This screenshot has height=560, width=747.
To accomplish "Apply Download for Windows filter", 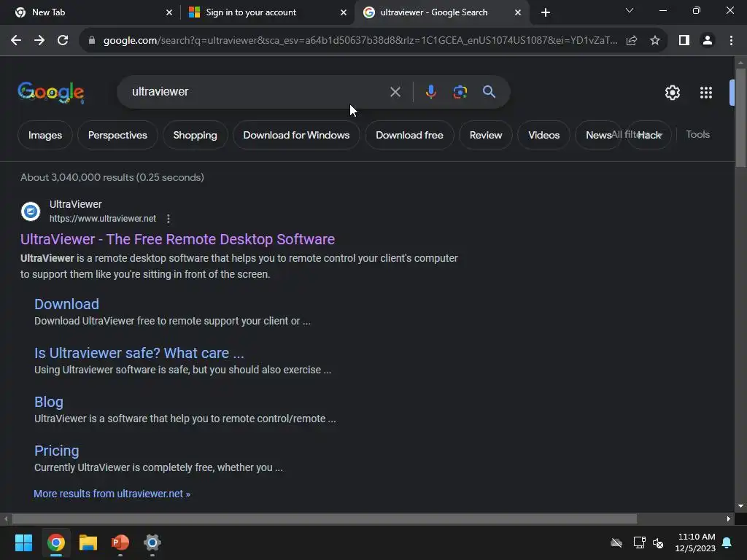I will pos(296,135).
